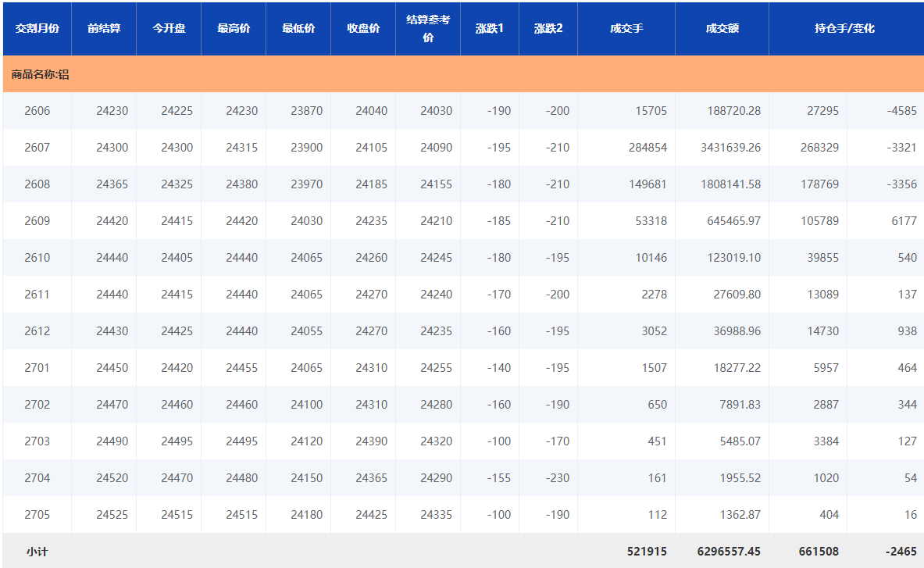The image size is (924, 568).
Task: Click closing price 24425 in row 2705
Action: pyautogui.click(x=372, y=514)
